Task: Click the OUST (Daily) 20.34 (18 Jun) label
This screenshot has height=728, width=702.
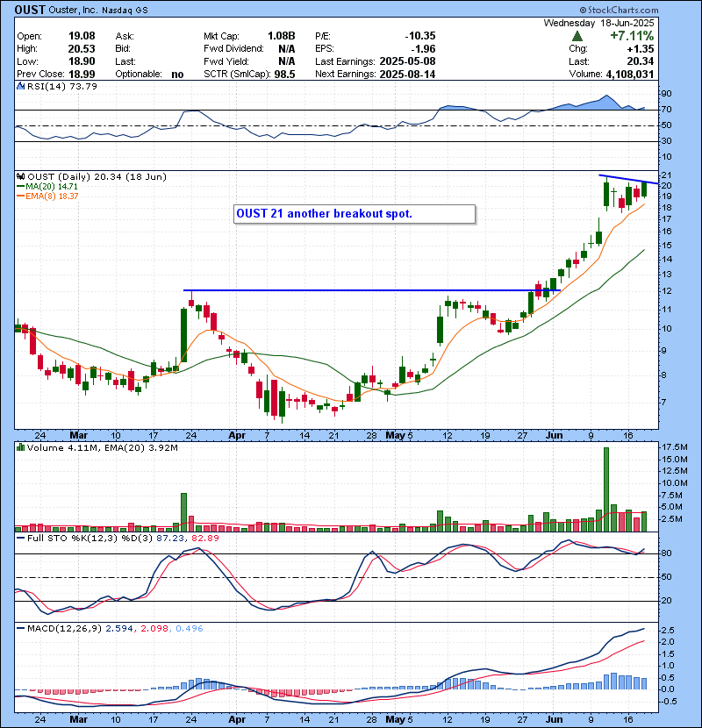Action: pyautogui.click(x=97, y=176)
